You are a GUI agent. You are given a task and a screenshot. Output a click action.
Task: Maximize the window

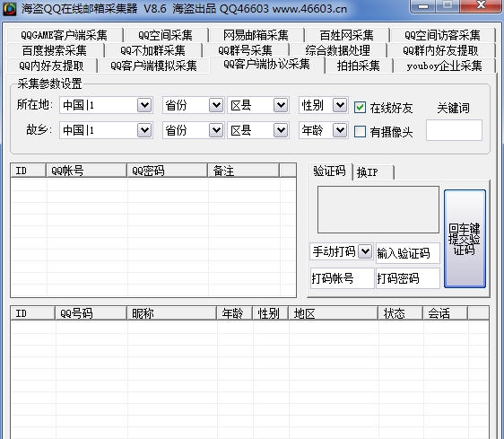448,5
